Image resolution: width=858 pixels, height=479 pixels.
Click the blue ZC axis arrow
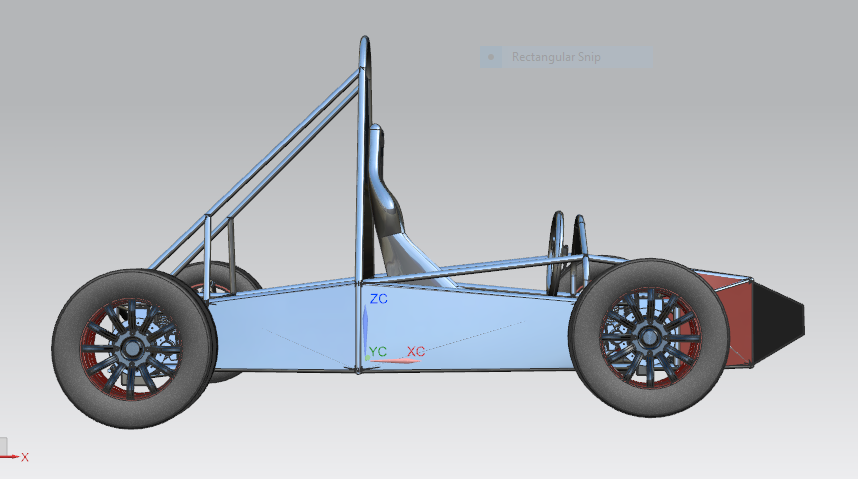pos(366,330)
